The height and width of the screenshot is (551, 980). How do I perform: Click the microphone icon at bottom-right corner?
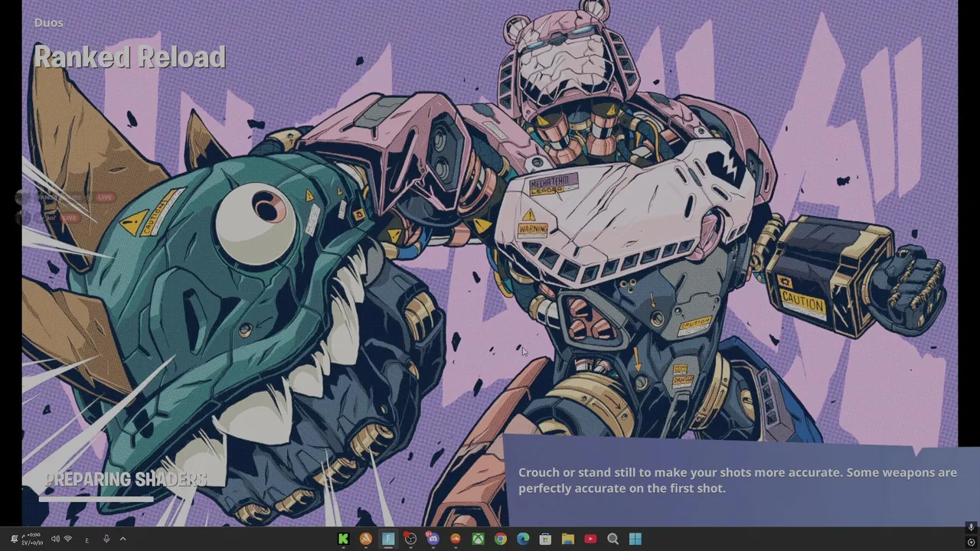pyautogui.click(x=971, y=527)
